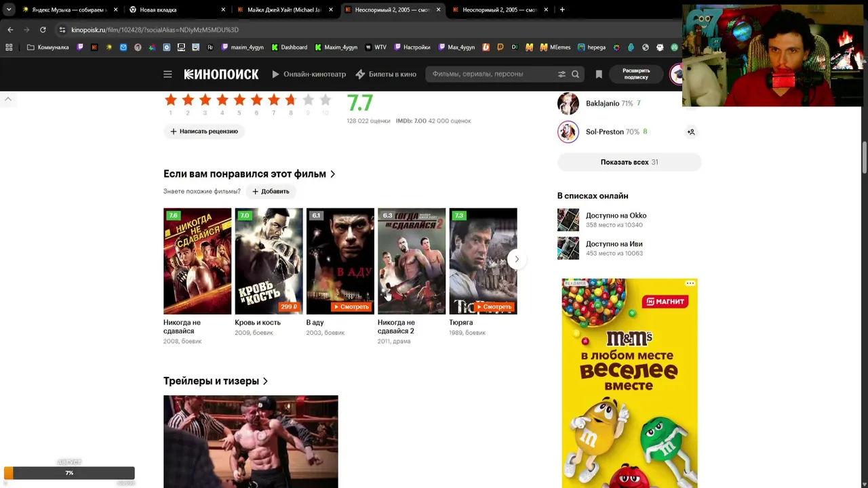The image size is (868, 488).
Task: Switch to the Майкл Джей Уайт tab
Action: tap(284, 9)
